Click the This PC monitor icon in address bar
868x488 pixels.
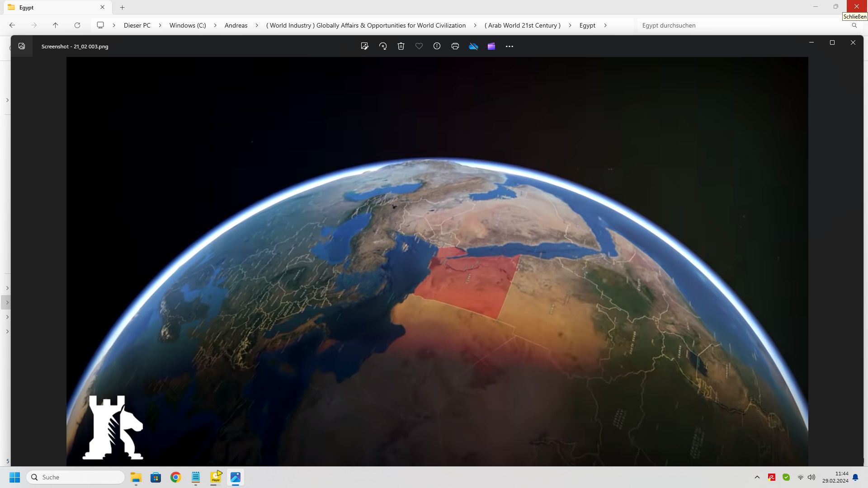(x=100, y=25)
